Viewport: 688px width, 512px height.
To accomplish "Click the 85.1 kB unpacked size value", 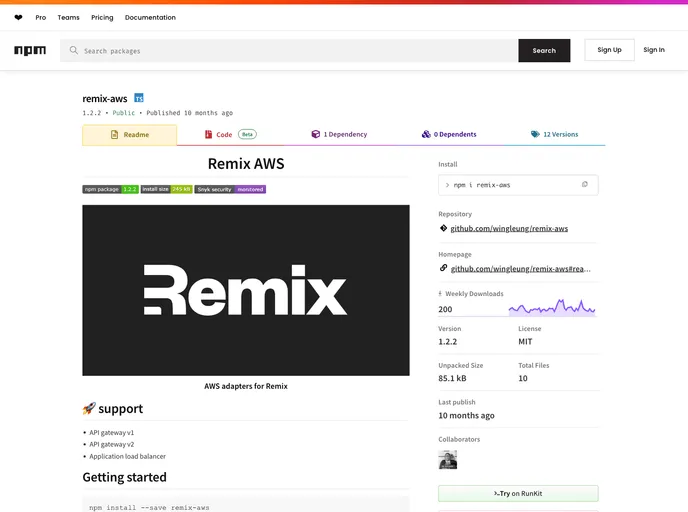I will [x=452, y=378].
